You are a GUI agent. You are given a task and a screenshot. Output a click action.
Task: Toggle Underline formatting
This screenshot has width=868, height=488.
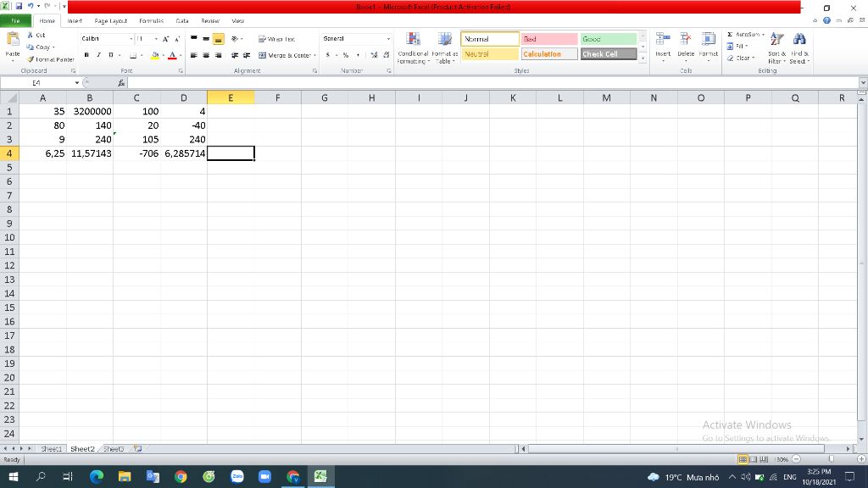(111, 55)
